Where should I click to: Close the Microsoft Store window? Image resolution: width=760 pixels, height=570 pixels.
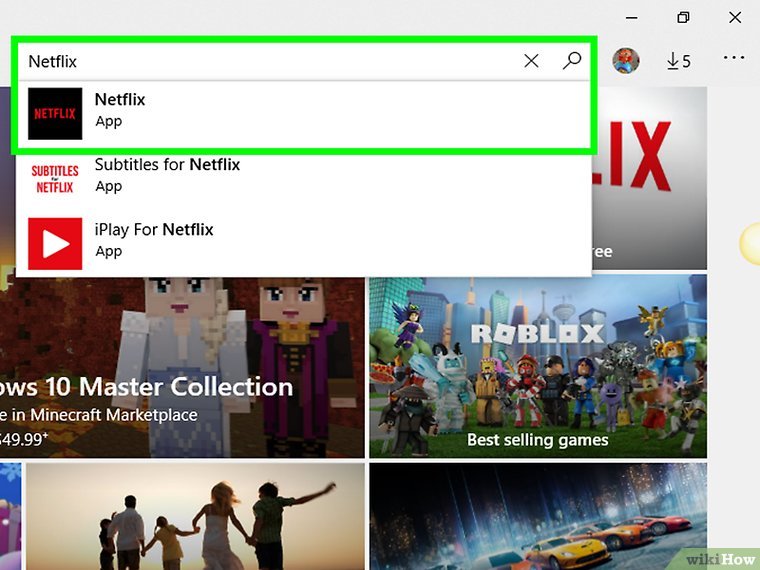pos(735,18)
